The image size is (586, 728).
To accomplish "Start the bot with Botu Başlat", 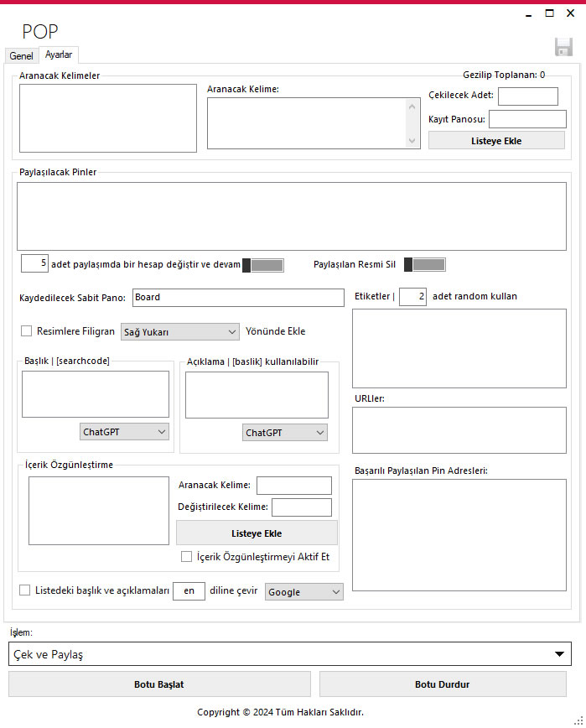I will tap(159, 684).
